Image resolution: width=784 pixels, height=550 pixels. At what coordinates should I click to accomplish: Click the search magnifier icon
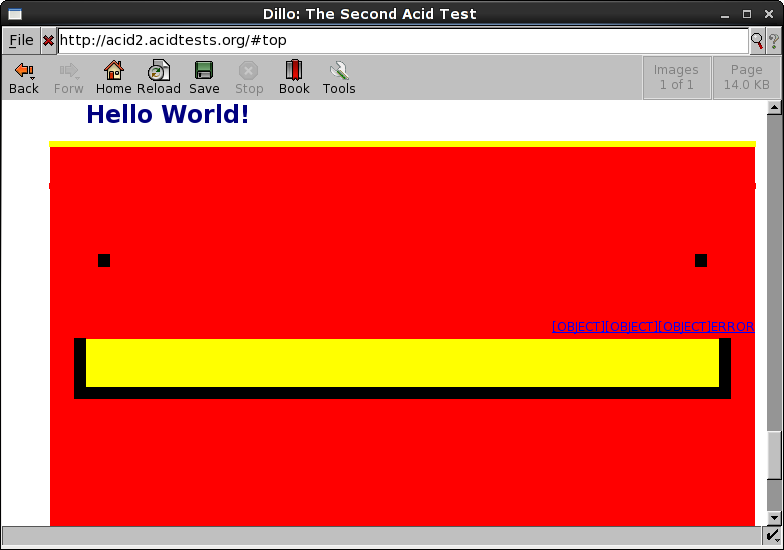point(757,41)
